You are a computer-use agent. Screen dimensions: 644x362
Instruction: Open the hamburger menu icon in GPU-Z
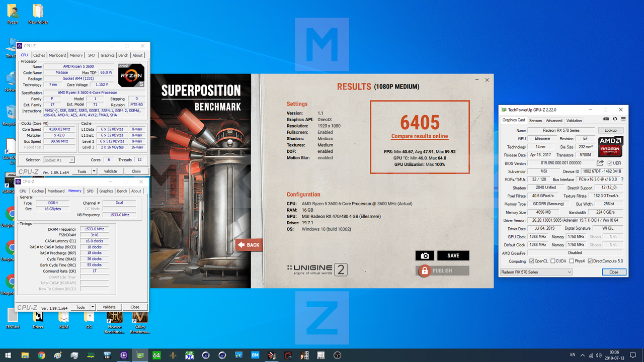(x=623, y=119)
